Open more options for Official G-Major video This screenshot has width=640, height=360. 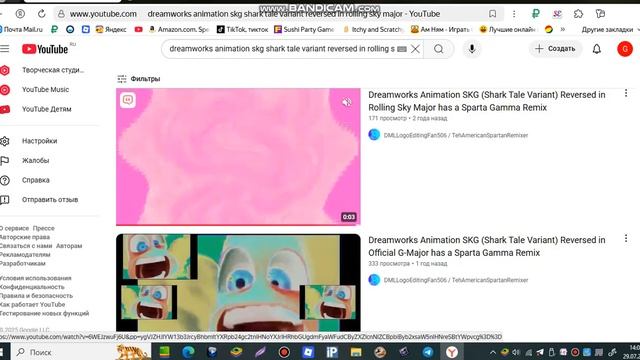click(x=626, y=238)
